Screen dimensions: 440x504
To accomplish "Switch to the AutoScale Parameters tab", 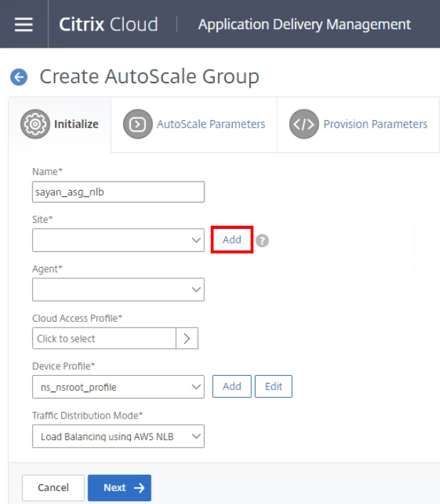I will [211, 125].
